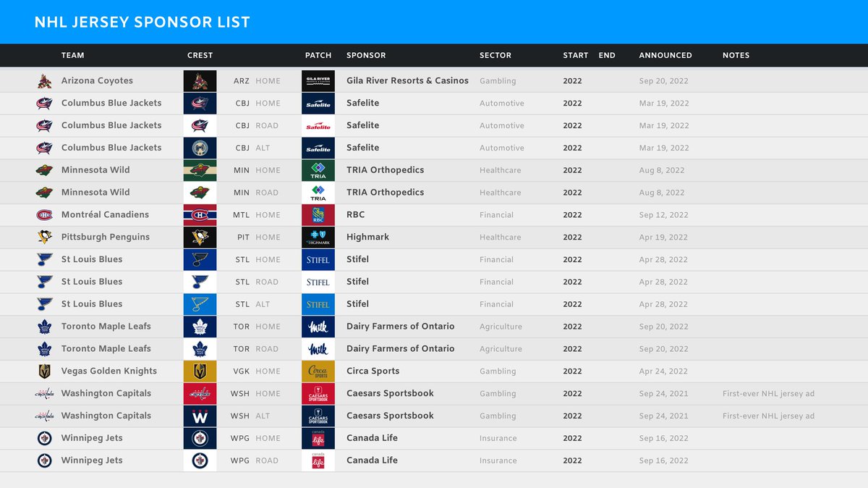Image resolution: width=868 pixels, height=488 pixels.
Task: Click the Stifel patch on STL ALT row
Action: click(x=318, y=304)
